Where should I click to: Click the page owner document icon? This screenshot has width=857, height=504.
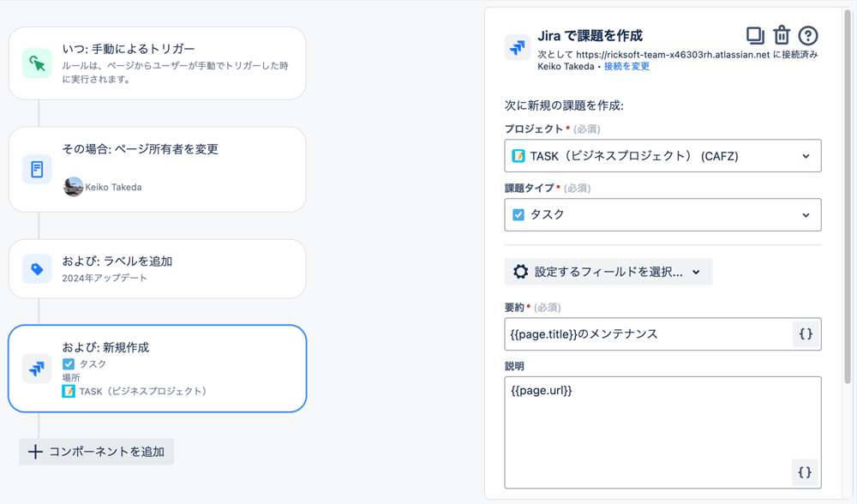pyautogui.click(x=37, y=170)
